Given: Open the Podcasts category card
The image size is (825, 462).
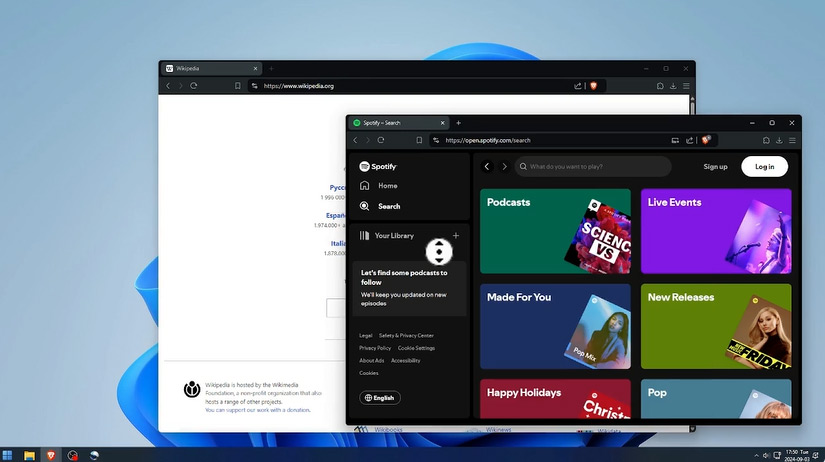Looking at the screenshot, I should pos(555,231).
